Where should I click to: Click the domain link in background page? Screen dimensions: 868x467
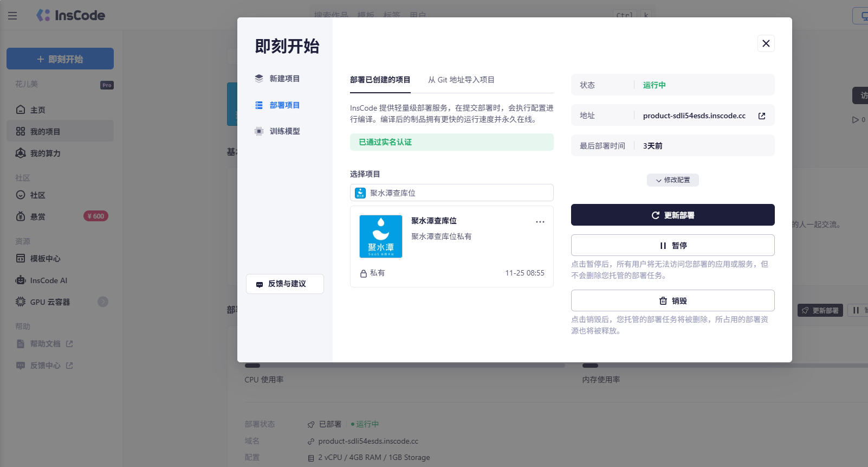368,441
